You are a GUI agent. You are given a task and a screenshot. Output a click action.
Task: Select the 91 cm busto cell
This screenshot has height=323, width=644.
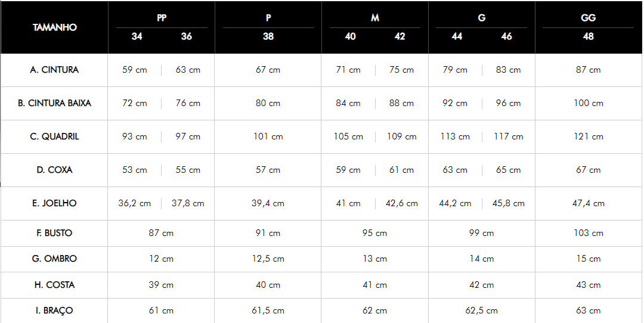coord(268,233)
